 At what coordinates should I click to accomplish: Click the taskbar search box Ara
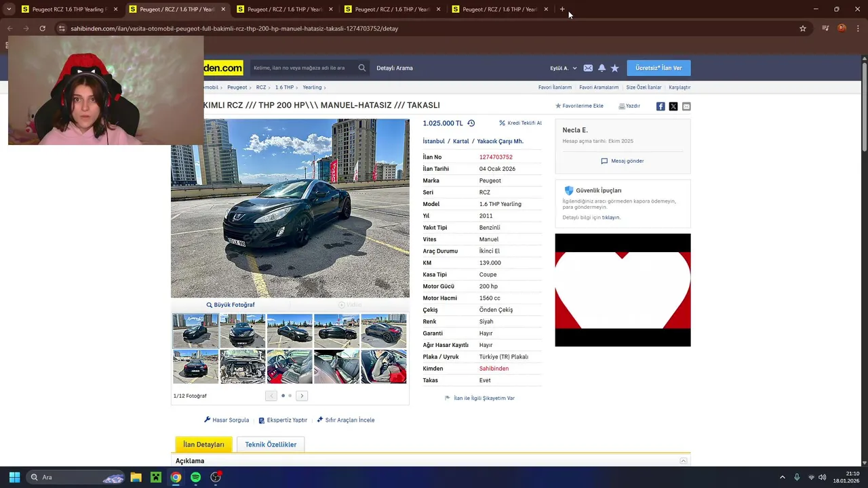pyautogui.click(x=76, y=477)
